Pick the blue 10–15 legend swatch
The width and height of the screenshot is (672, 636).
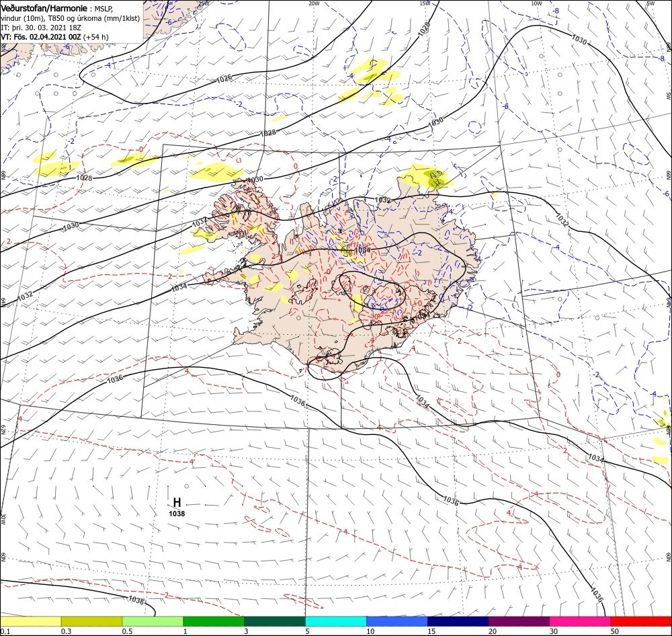click(397, 621)
